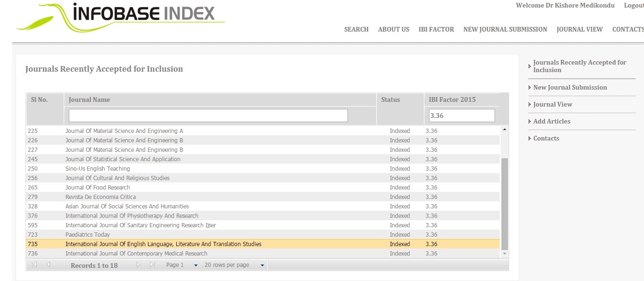The image size is (644, 281).
Task: Go to the previous page of records
Action: point(48,265)
